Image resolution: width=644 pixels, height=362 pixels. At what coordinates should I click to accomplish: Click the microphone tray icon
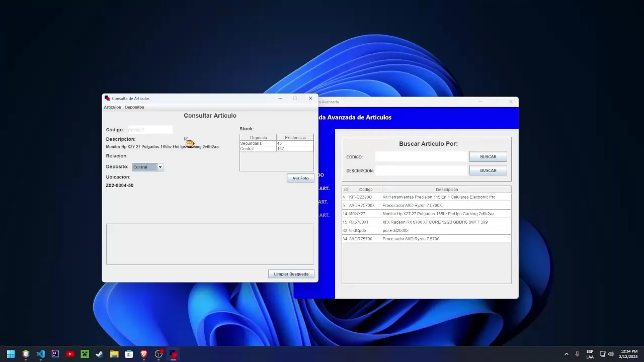coord(577,354)
